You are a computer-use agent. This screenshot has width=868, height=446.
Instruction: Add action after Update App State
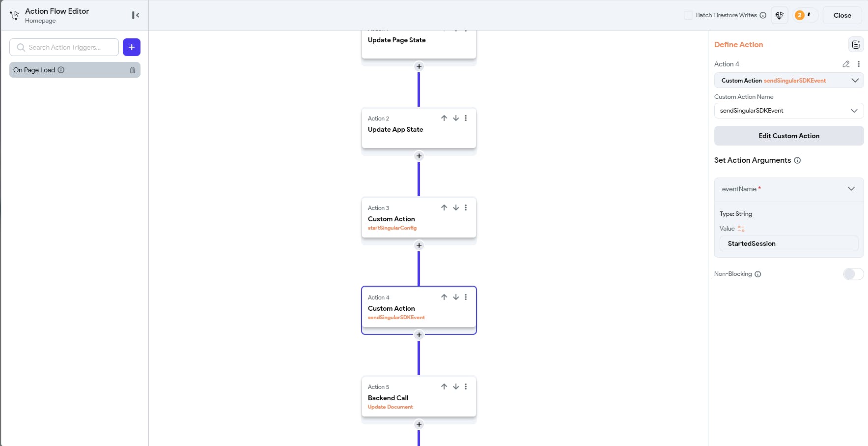click(x=419, y=156)
